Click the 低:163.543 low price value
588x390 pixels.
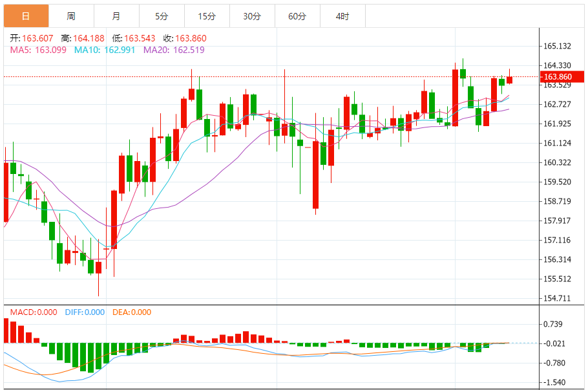(x=134, y=38)
